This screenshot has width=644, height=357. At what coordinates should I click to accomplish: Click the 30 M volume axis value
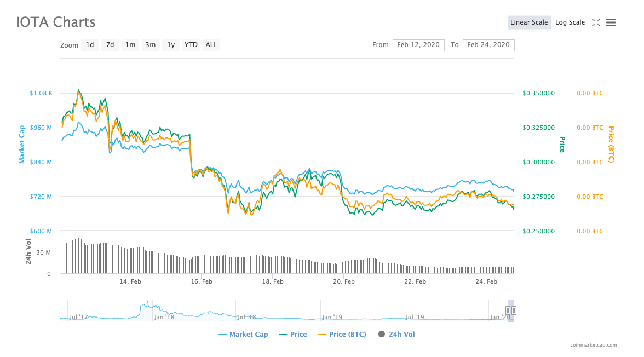click(x=44, y=252)
